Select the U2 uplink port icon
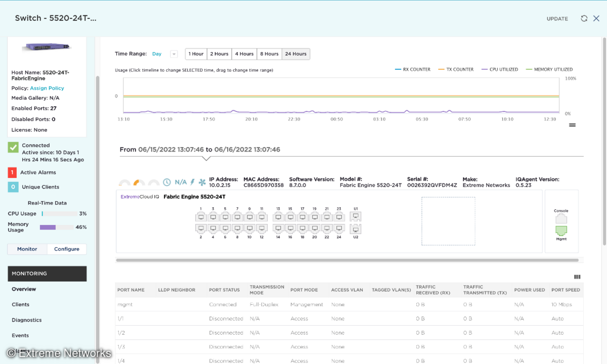 pos(356,228)
